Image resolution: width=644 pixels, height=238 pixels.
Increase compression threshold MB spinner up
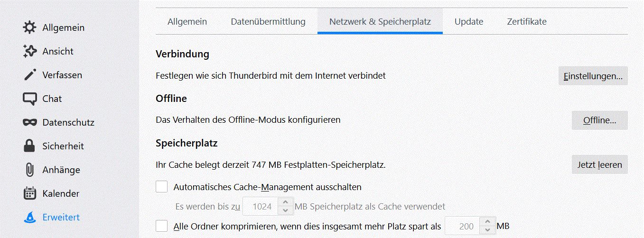click(x=487, y=222)
